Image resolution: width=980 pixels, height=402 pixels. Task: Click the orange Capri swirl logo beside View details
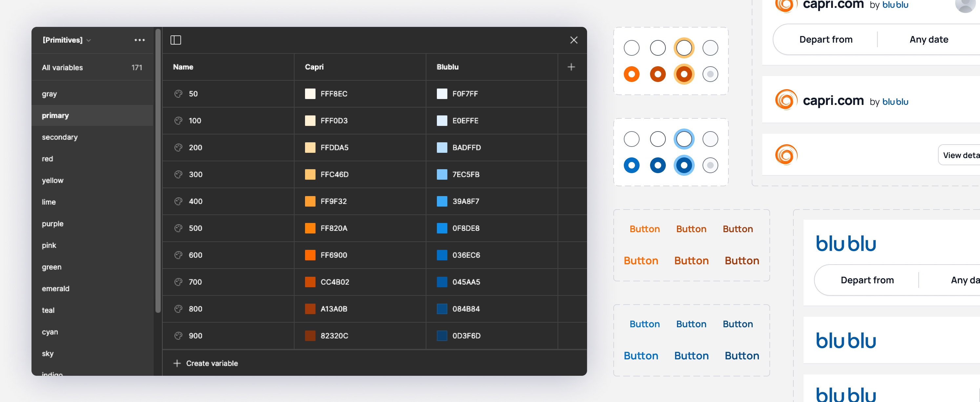click(786, 155)
